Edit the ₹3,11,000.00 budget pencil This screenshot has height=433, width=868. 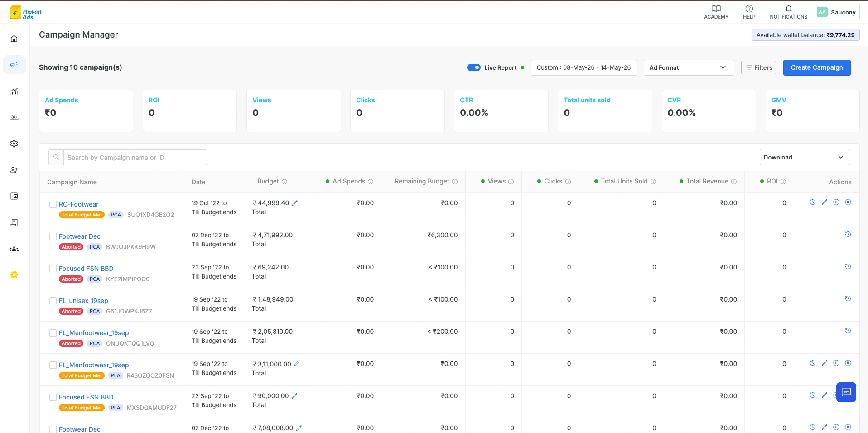pyautogui.click(x=297, y=363)
